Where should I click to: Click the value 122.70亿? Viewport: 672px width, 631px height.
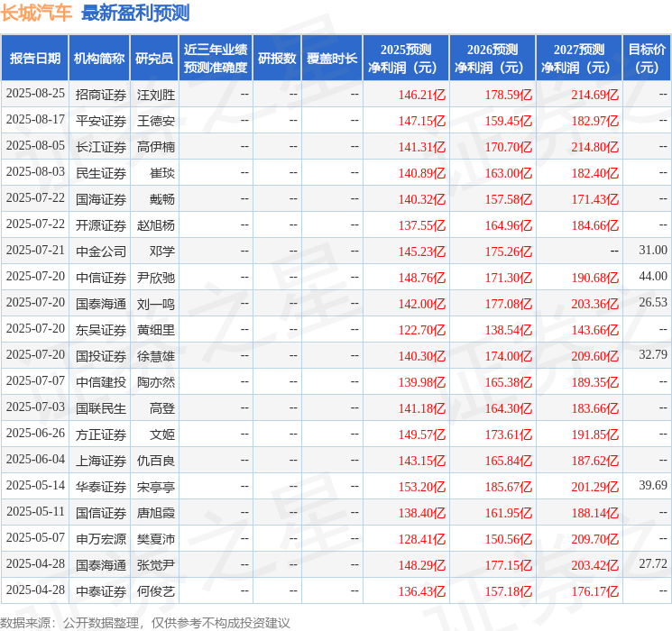[422, 330]
